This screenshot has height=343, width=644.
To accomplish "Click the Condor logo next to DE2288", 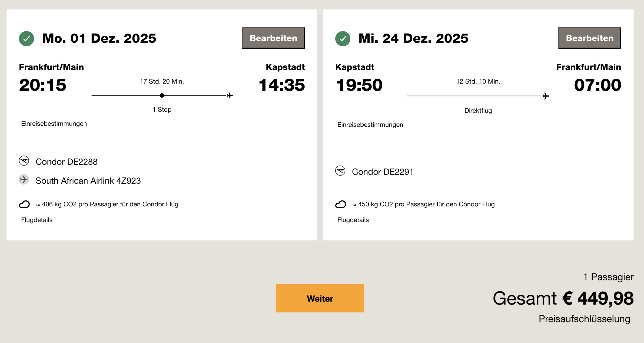I will click(24, 161).
